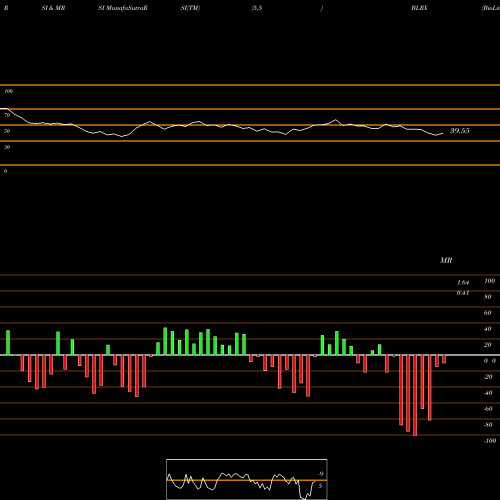The image size is (500, 500).
Task: Click the 60 label on the MR axis
Action: [488, 313]
